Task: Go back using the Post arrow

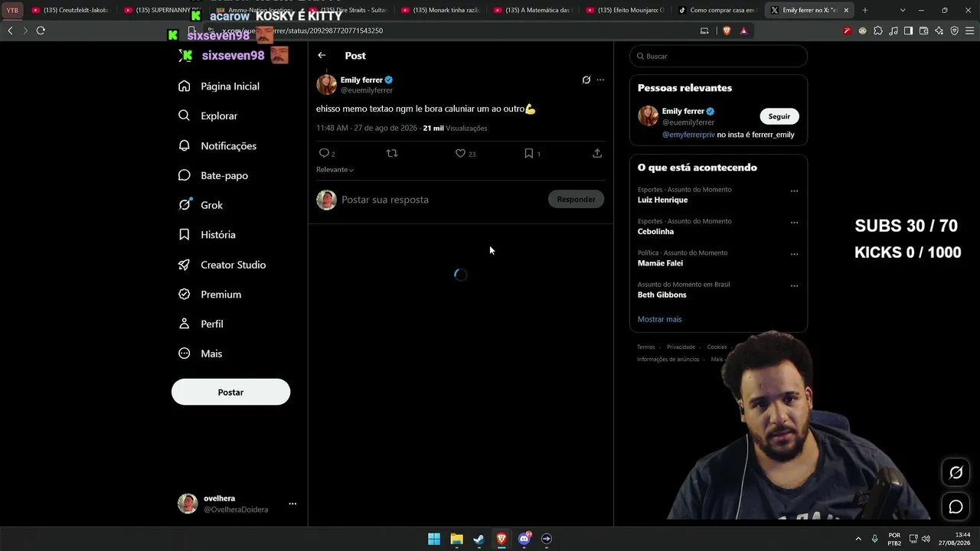Action: pos(322,55)
